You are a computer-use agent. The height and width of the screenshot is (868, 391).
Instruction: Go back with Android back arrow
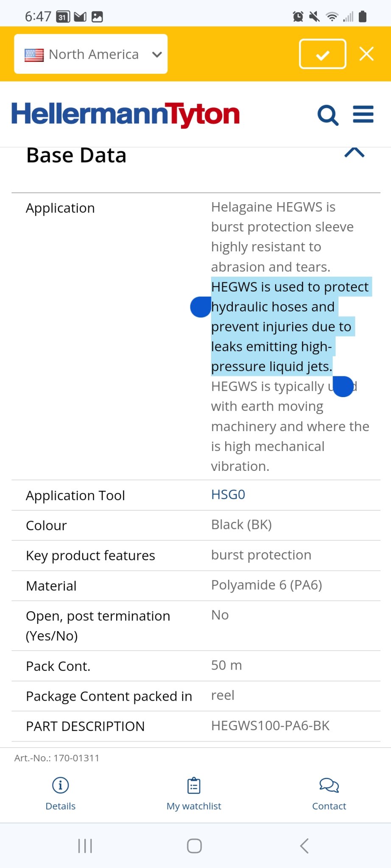304,846
